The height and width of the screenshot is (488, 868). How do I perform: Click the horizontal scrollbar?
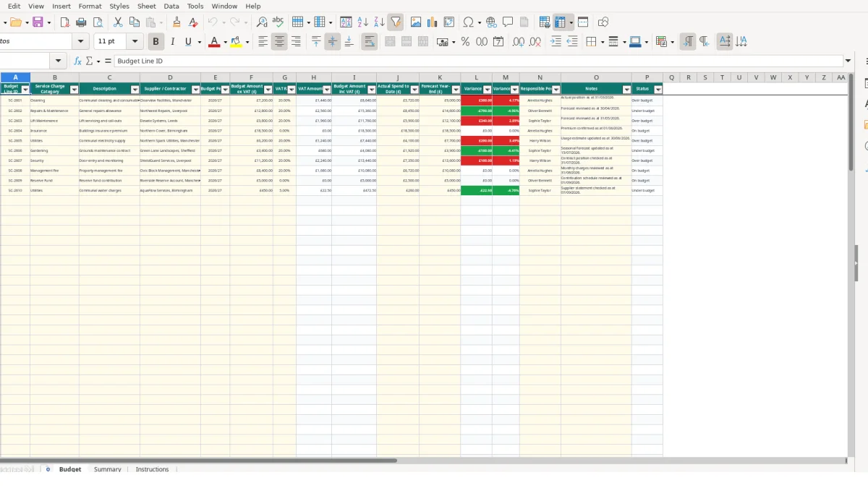click(198, 461)
